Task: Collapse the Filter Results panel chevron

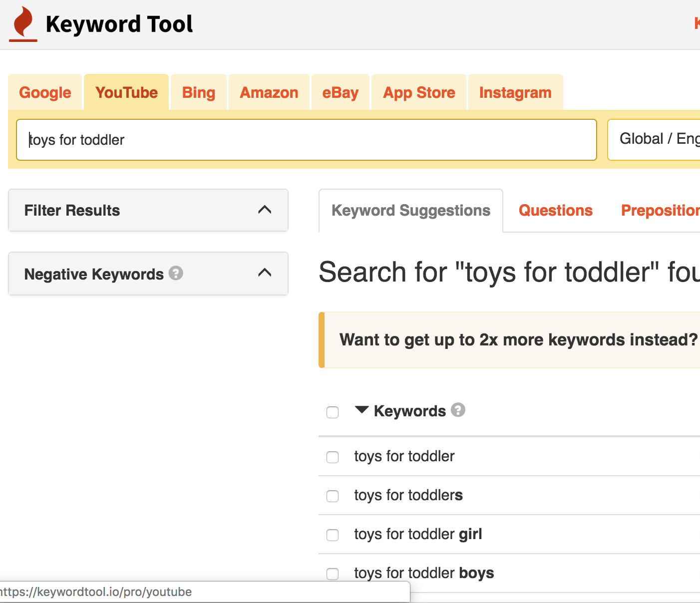Action: pyautogui.click(x=265, y=210)
